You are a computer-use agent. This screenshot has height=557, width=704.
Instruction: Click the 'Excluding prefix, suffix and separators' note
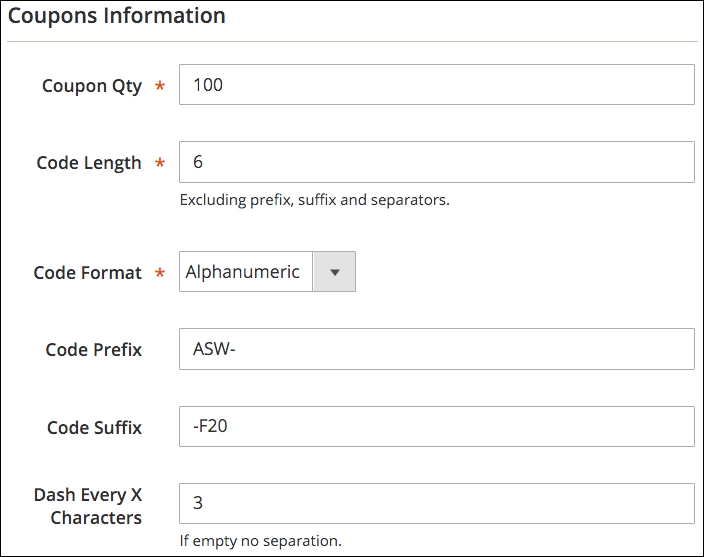[314, 200]
